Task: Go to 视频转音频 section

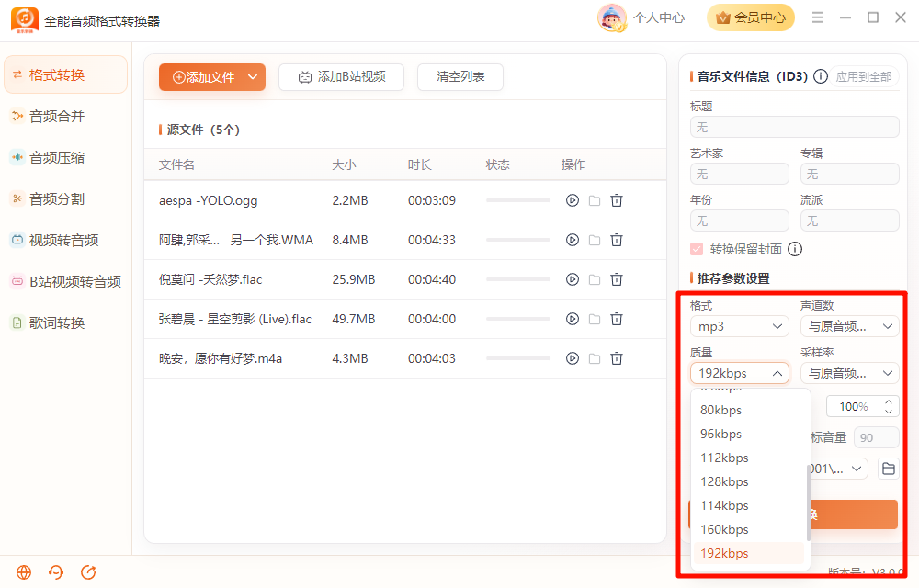Action: pyautogui.click(x=65, y=240)
